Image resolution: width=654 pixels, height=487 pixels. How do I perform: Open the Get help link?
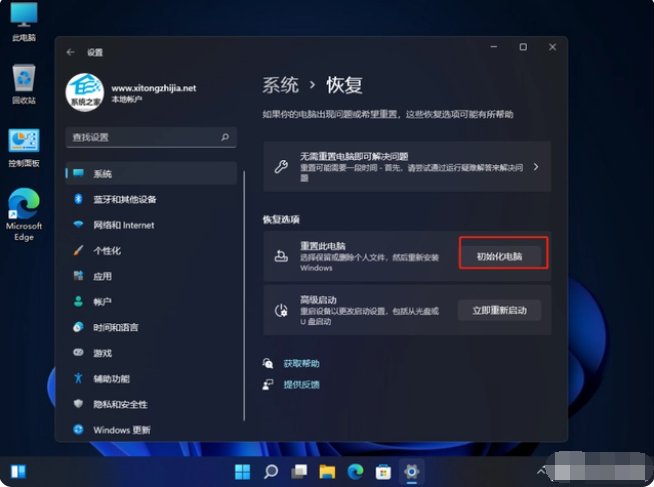coord(301,364)
